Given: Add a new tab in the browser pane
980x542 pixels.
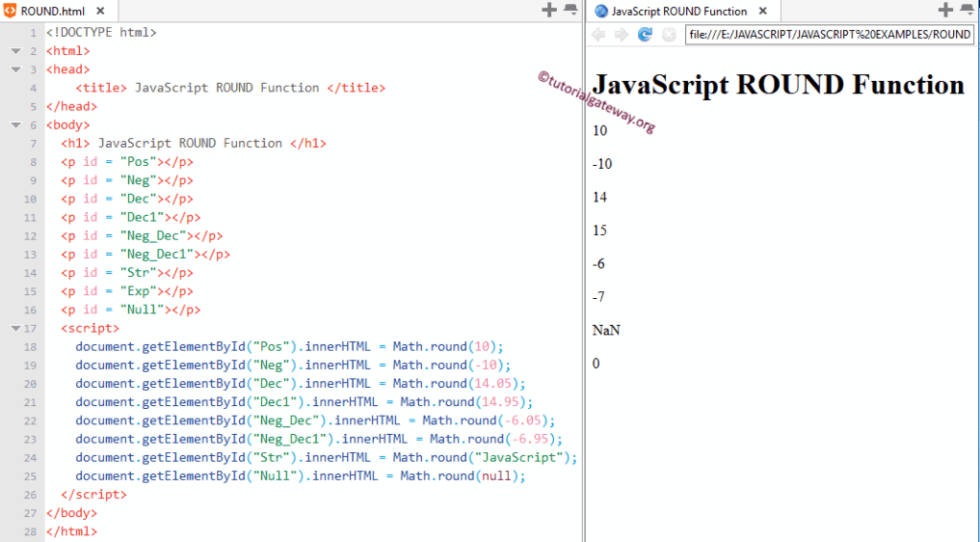Looking at the screenshot, I should (945, 10).
